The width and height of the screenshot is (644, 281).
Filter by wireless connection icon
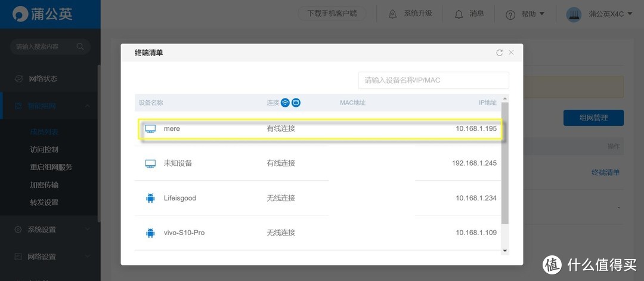pos(286,103)
